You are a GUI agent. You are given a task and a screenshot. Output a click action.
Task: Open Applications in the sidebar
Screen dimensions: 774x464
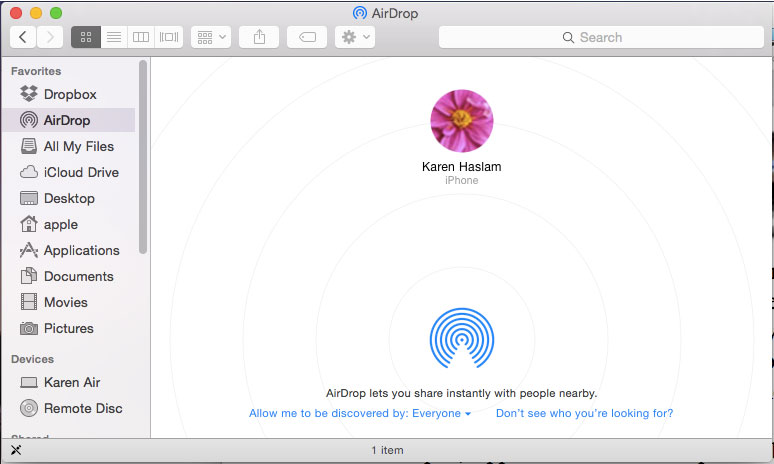[x=68, y=250]
